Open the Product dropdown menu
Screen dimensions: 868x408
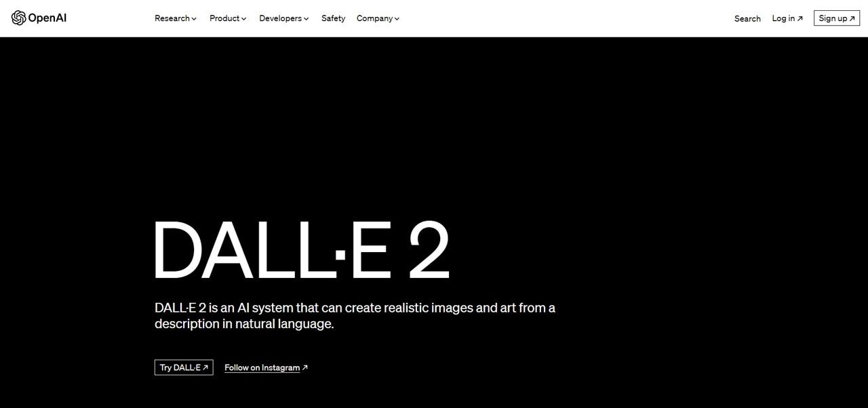228,18
